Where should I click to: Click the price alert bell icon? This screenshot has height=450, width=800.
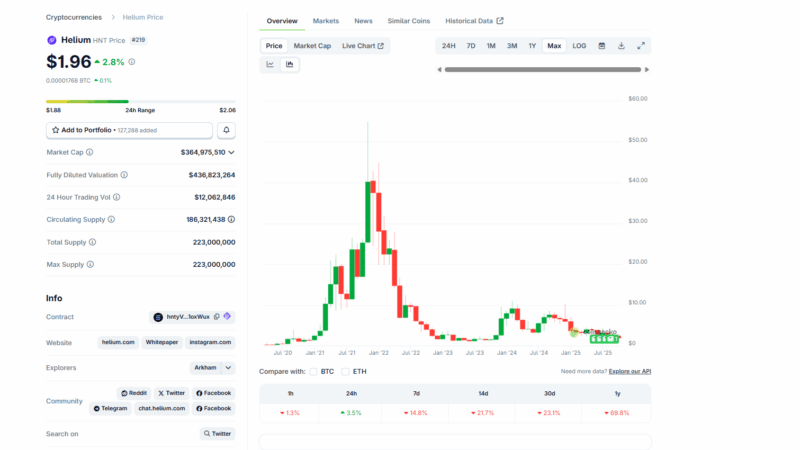226,130
